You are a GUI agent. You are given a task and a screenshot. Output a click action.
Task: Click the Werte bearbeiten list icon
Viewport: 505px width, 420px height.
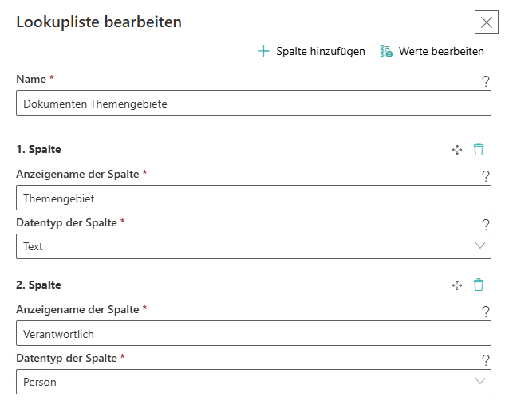pyautogui.click(x=386, y=51)
